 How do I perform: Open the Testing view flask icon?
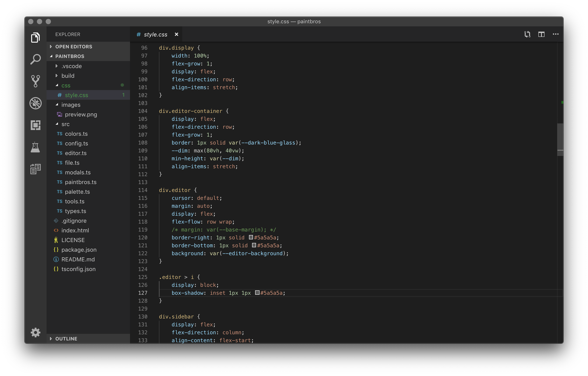36,147
